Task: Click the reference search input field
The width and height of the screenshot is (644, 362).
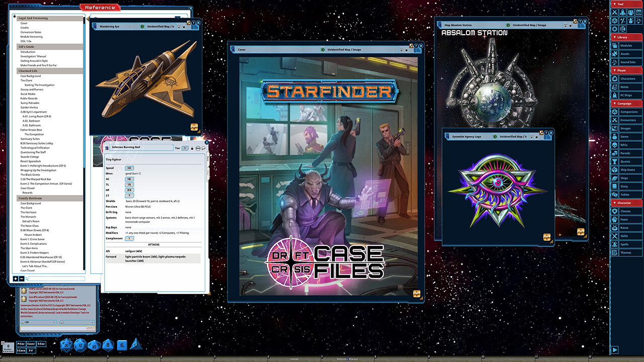Action: tap(55, 279)
